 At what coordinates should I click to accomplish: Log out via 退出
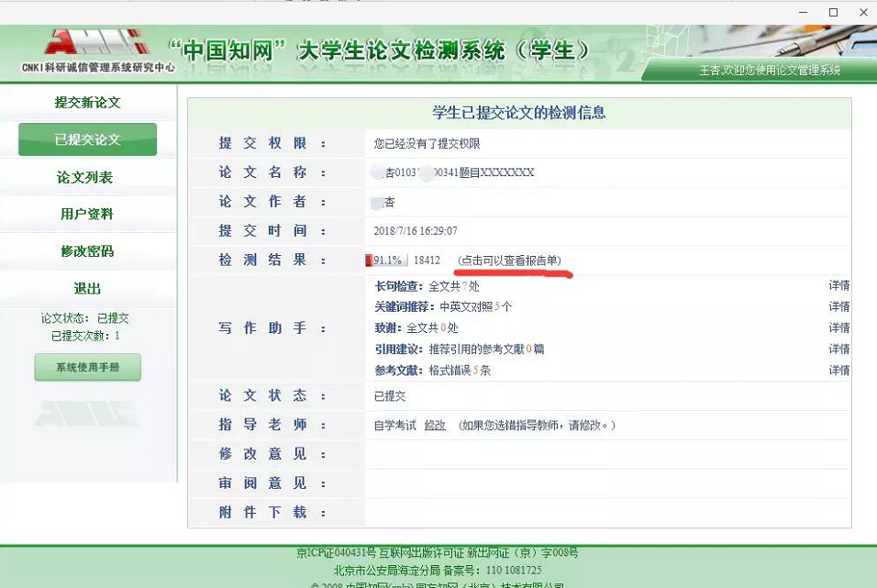coord(87,289)
